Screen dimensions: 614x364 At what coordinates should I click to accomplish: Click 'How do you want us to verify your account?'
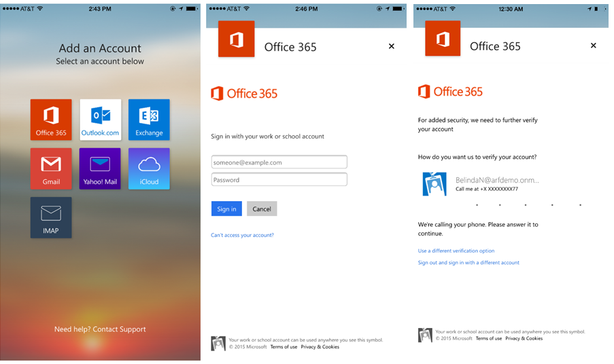(477, 157)
